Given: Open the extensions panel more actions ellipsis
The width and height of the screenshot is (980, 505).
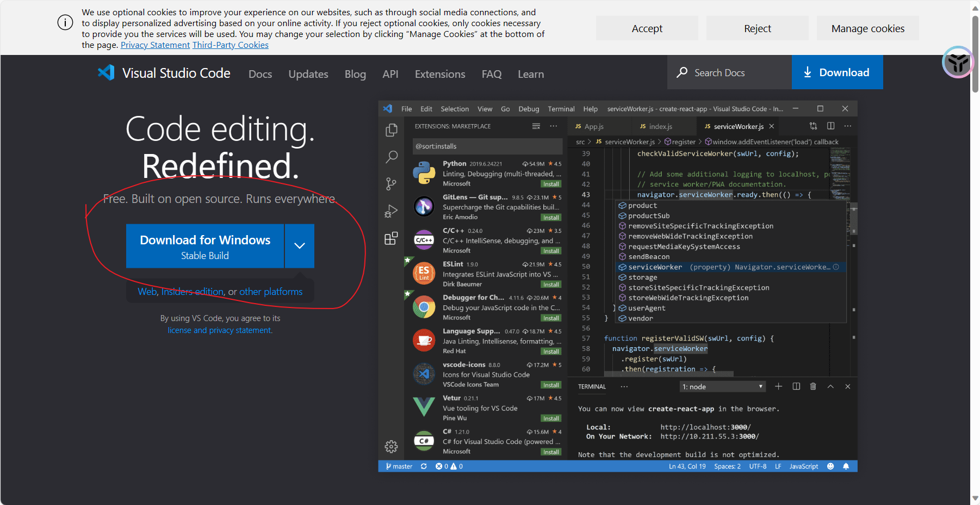Looking at the screenshot, I should 553,126.
